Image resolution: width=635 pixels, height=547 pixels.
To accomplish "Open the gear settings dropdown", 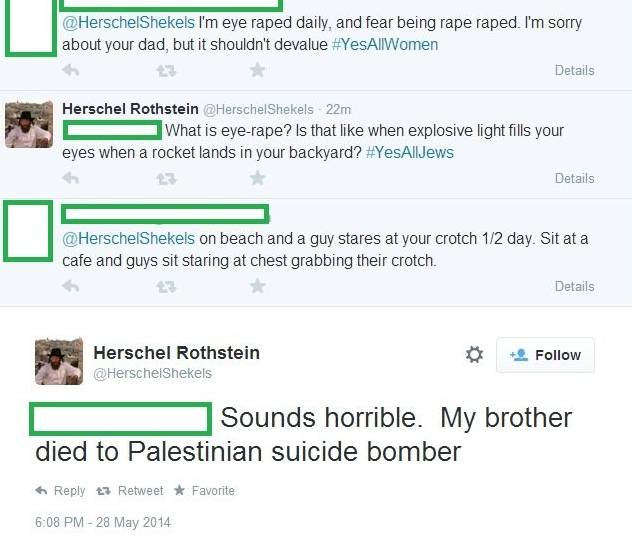I will 474,355.
